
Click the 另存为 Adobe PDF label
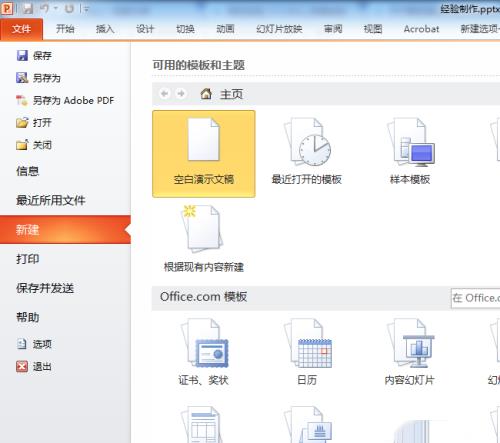pos(73,100)
